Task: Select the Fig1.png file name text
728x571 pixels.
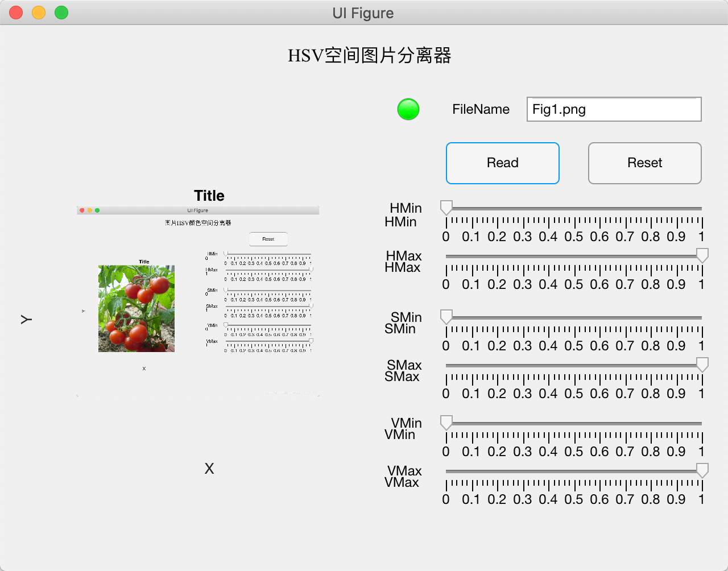Action: click(x=559, y=109)
